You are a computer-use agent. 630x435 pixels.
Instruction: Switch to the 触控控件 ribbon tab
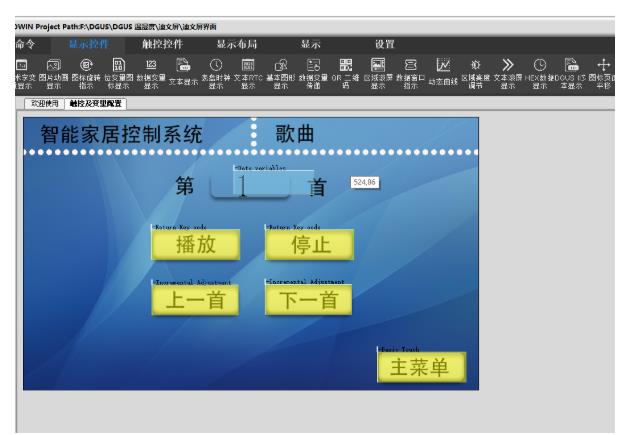(x=162, y=44)
